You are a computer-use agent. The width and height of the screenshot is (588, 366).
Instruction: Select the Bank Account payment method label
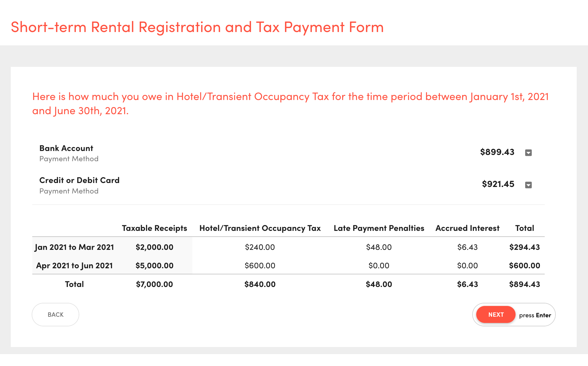pyautogui.click(x=66, y=148)
